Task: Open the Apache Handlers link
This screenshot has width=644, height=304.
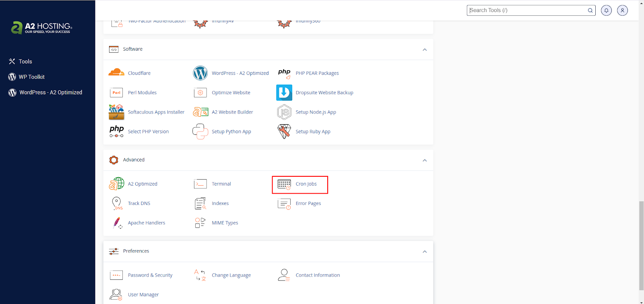Action: tap(147, 223)
